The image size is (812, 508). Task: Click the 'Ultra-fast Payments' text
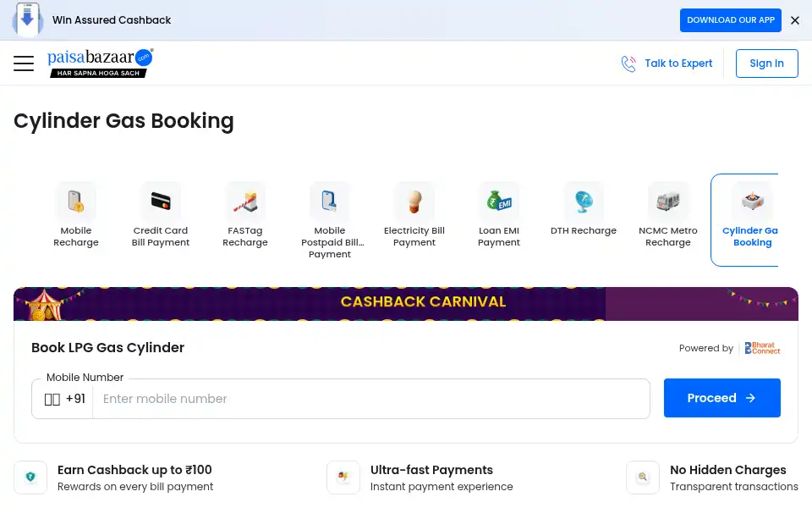pos(431,470)
